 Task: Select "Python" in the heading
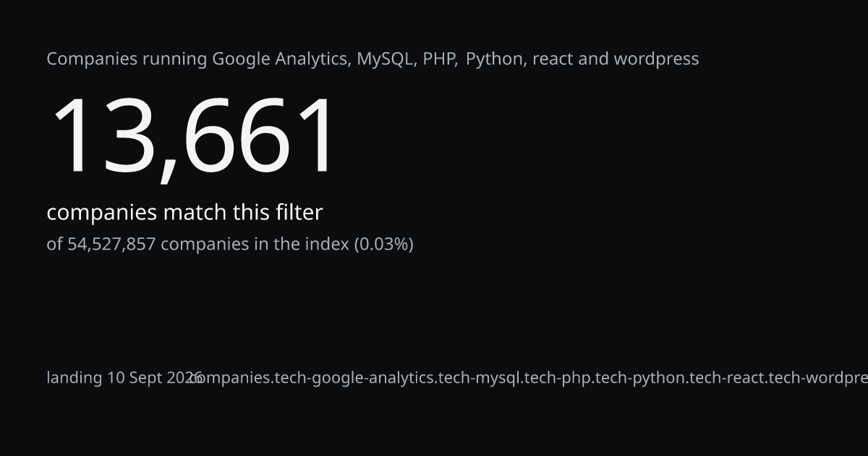(495, 59)
